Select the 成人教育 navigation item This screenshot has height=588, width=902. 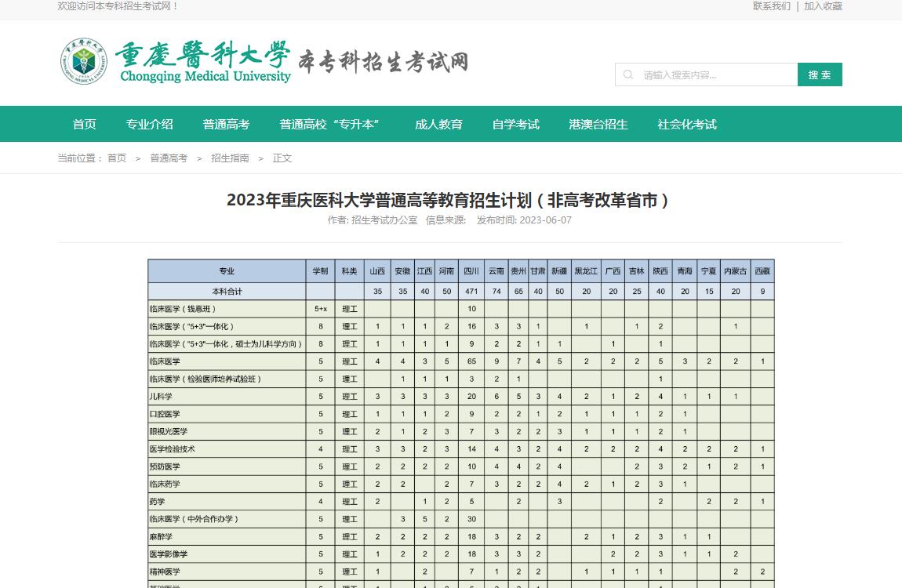tap(439, 124)
